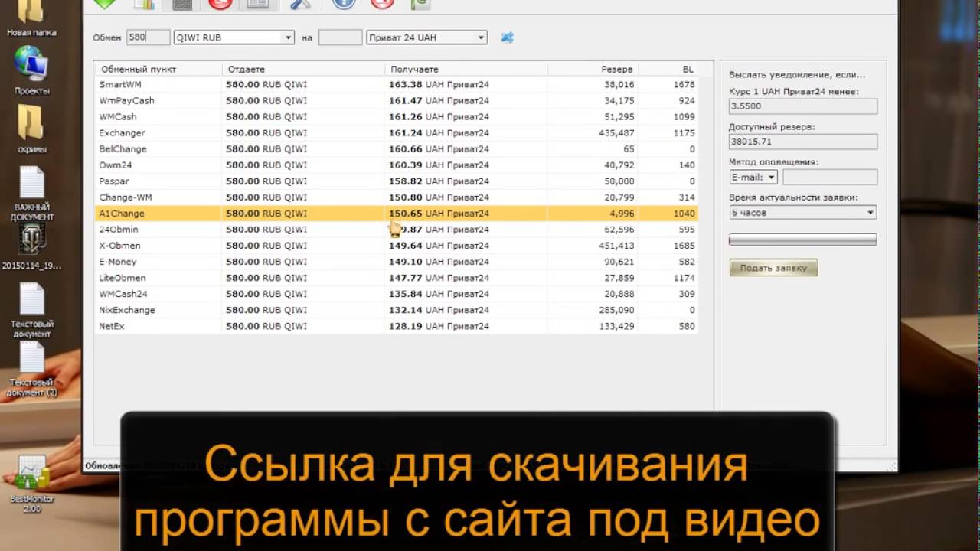The height and width of the screenshot is (551, 980).
Task: Sort by the Обменный пункт column header
Action: [x=158, y=69]
